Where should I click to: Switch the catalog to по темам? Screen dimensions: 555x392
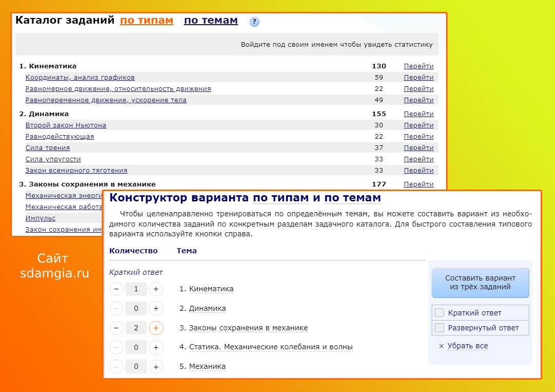[211, 21]
